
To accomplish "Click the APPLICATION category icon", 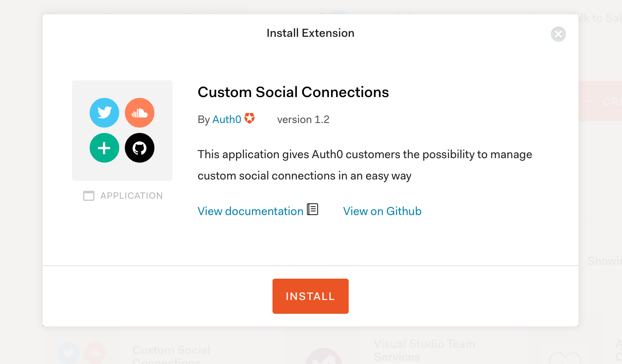I will [x=89, y=195].
